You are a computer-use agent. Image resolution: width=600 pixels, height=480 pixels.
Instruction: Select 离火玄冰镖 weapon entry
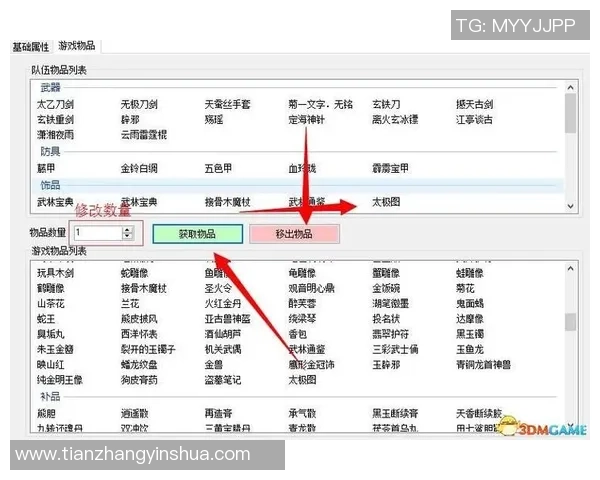(395, 120)
